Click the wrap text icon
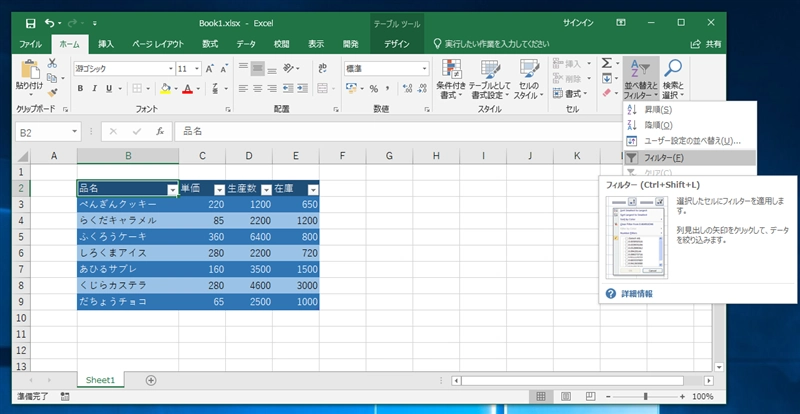The image size is (800, 414). tap(322, 68)
